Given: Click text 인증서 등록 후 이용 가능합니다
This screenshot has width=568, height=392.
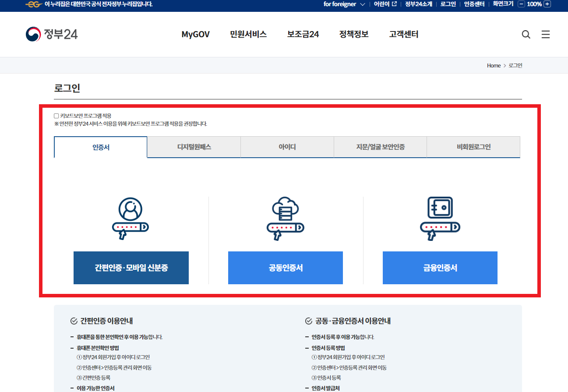Looking at the screenshot, I should click(343, 337).
